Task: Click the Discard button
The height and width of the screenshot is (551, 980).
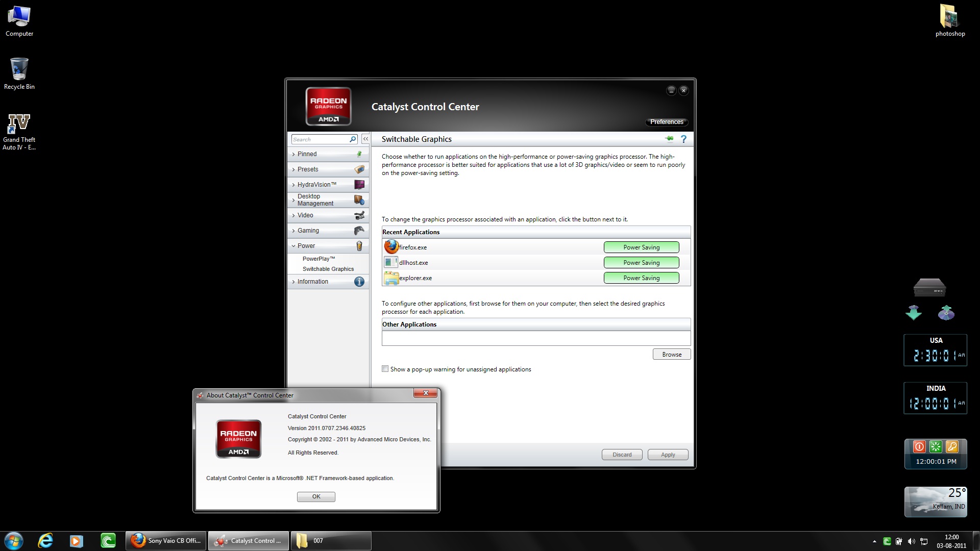Action: pos(622,455)
